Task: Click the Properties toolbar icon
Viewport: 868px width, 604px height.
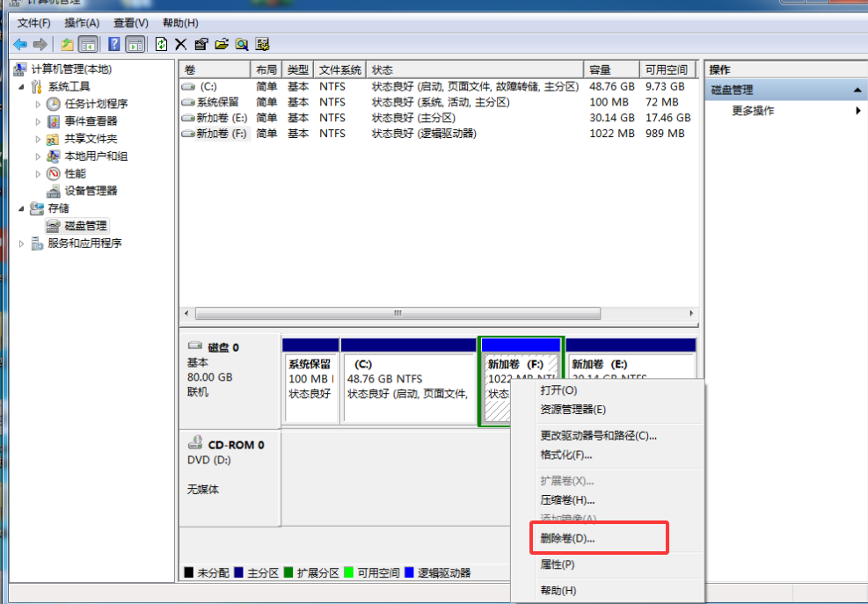Action: pos(201,44)
